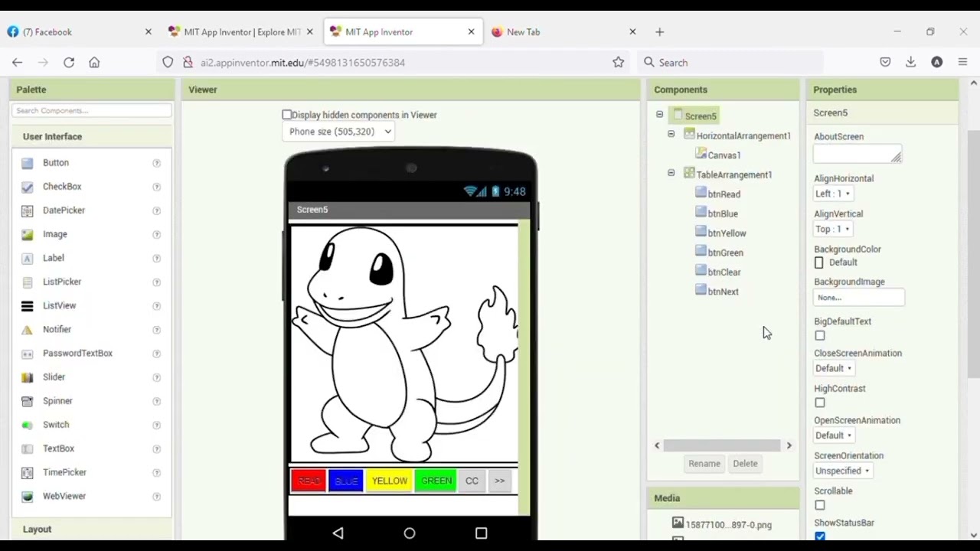980x551 pixels.
Task: Open the CloseScreenAnimation dropdown
Action: [x=833, y=368]
